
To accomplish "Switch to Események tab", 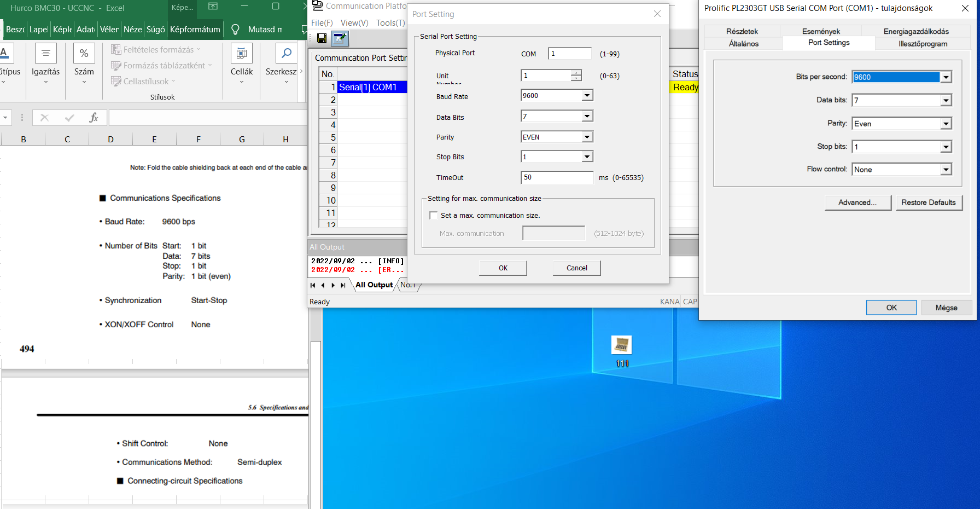I will pos(821,31).
